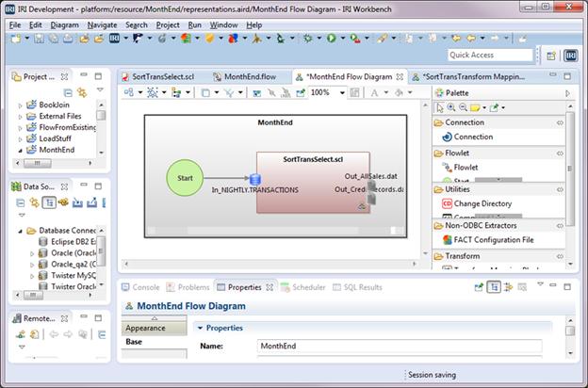Image resolution: width=588 pixels, height=388 pixels.
Task: Expand the External Files project node
Action: [x=20, y=118]
